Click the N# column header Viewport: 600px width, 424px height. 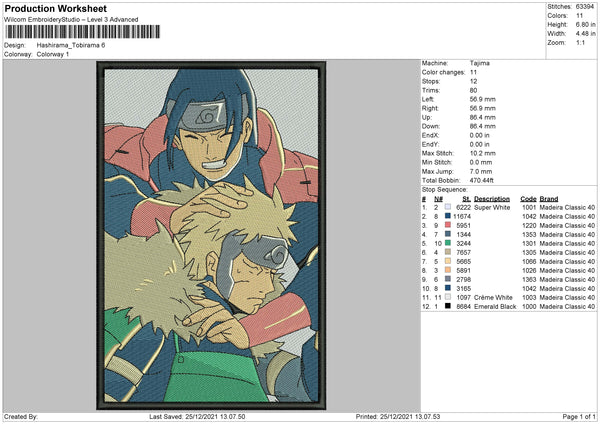coord(438,199)
